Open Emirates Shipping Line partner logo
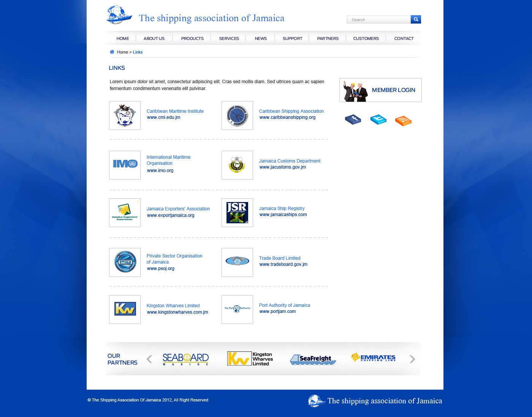 pos(374,357)
